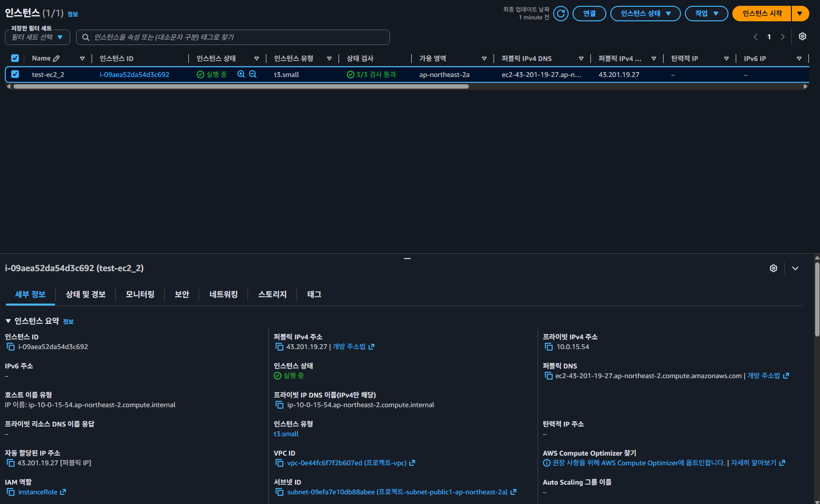
Task: Click search magnifier icon in filter box
Action: tap(86, 37)
